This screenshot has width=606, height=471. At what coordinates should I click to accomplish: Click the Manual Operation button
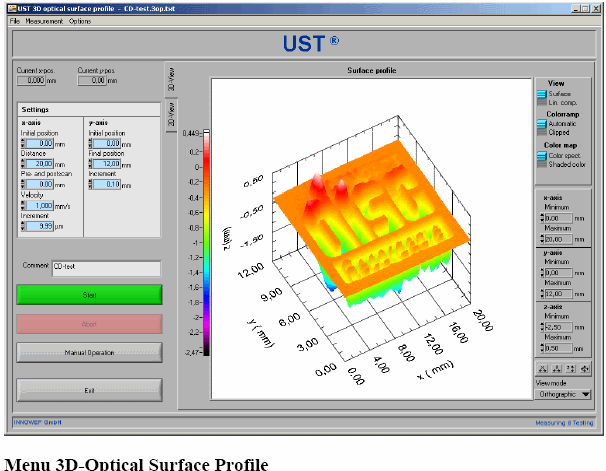[89, 352]
